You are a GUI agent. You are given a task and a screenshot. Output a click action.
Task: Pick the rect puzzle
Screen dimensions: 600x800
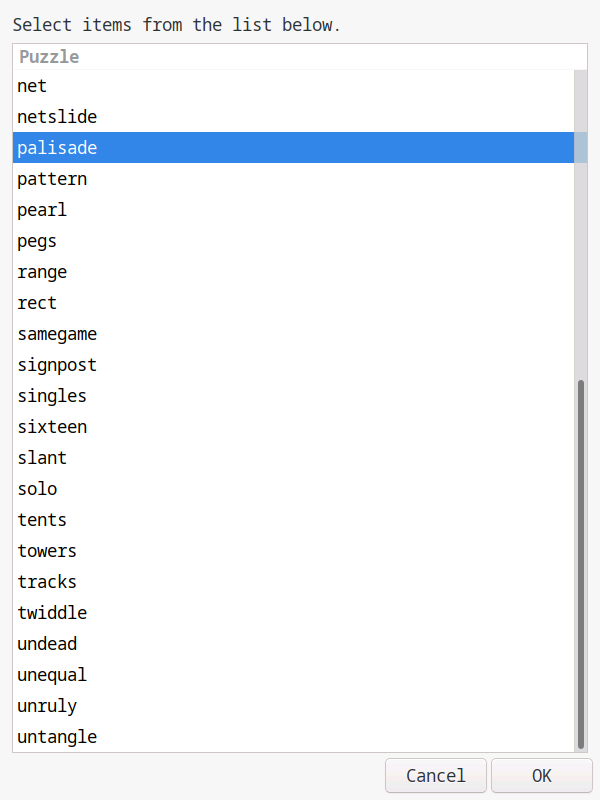[x=37, y=303]
